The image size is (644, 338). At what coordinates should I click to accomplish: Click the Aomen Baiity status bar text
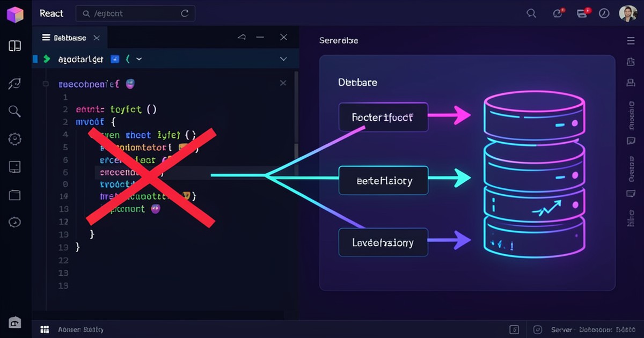pos(80,329)
